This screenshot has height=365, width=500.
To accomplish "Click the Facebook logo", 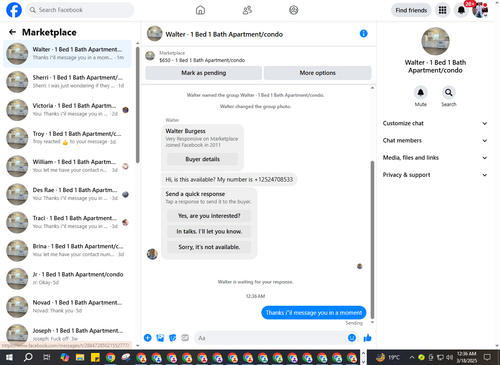I will tap(14, 10).
